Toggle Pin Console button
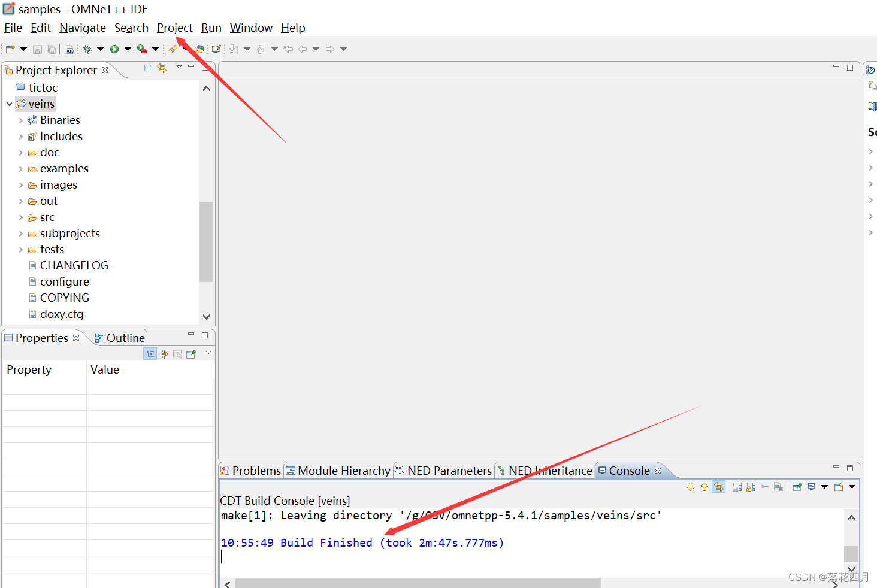877x588 pixels. click(797, 487)
